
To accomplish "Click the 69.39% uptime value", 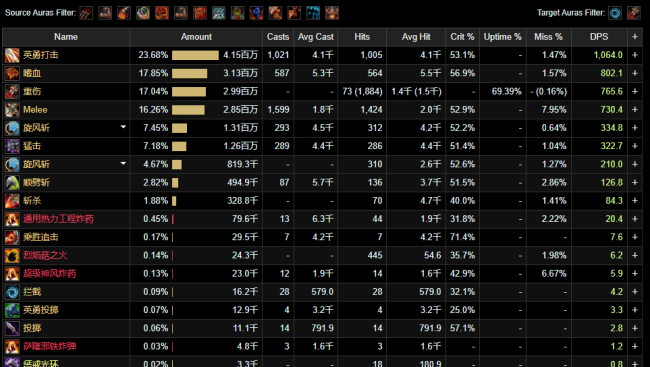I will [x=506, y=91].
